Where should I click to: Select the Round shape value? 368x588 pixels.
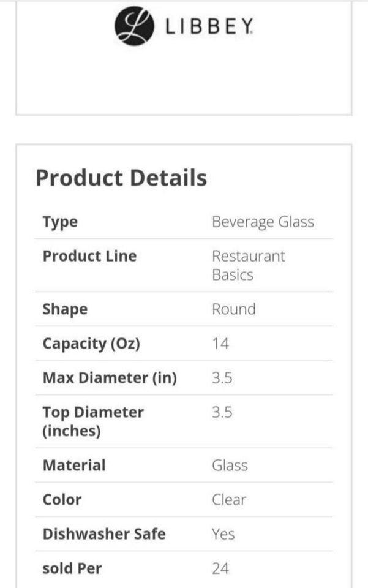tap(233, 309)
